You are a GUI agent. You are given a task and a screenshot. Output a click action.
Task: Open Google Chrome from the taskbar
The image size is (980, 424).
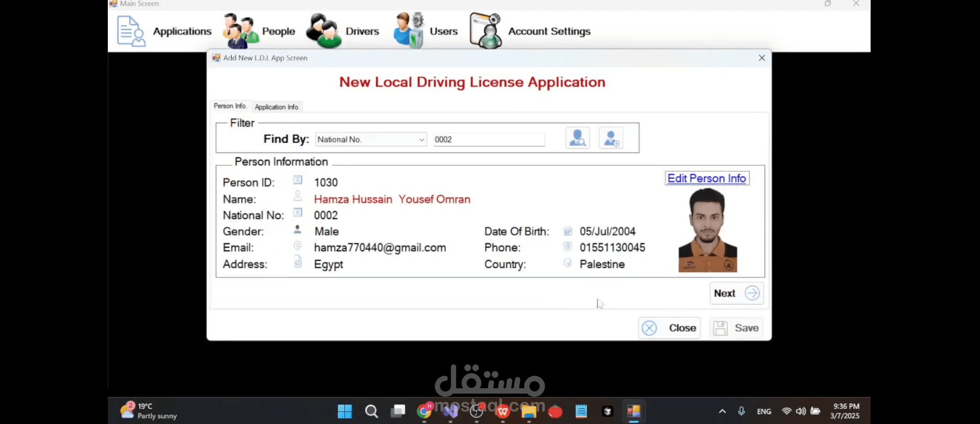424,411
